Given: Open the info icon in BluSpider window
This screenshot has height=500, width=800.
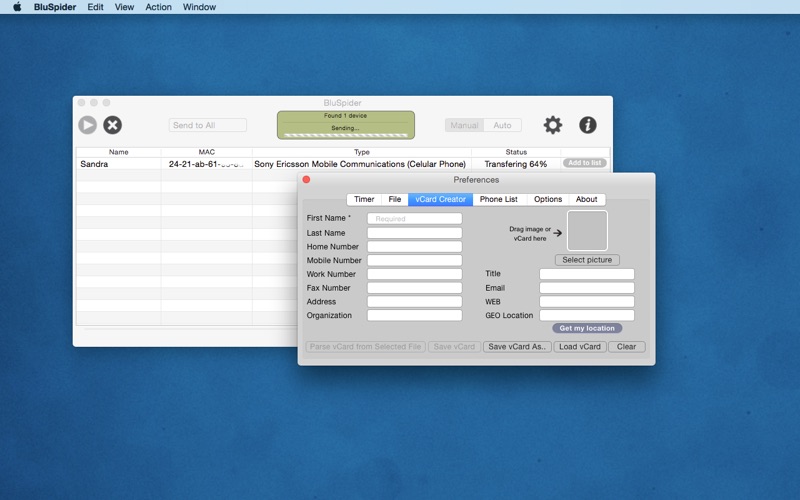Looking at the screenshot, I should (x=588, y=125).
